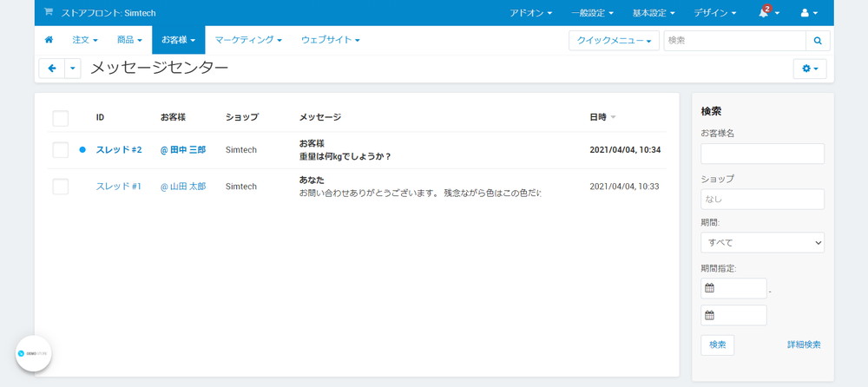Screen dimensions: 868x387
Task: Open the dropdown next to back arrow
Action: pyautogui.click(x=73, y=69)
